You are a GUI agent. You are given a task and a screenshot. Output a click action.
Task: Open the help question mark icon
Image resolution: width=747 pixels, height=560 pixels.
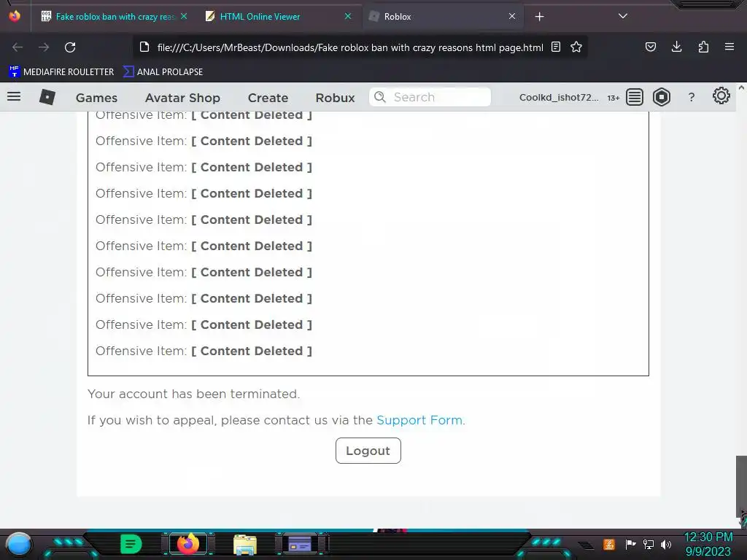point(692,97)
